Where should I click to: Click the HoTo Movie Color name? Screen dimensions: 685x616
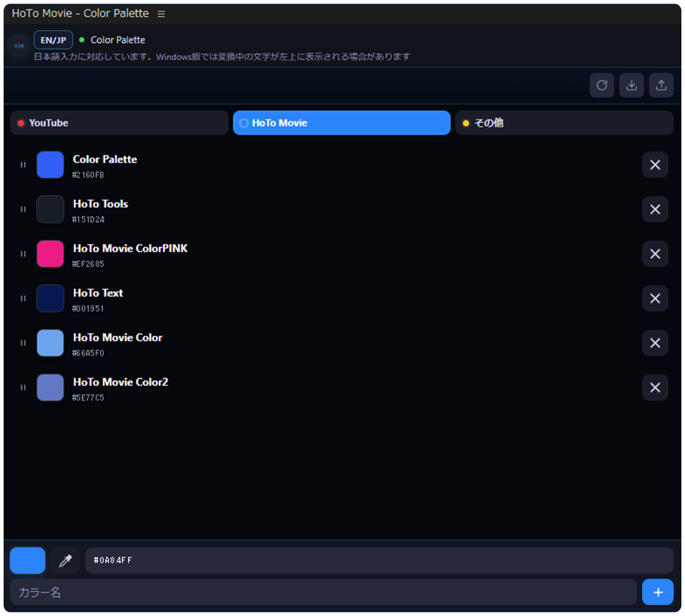(118, 338)
